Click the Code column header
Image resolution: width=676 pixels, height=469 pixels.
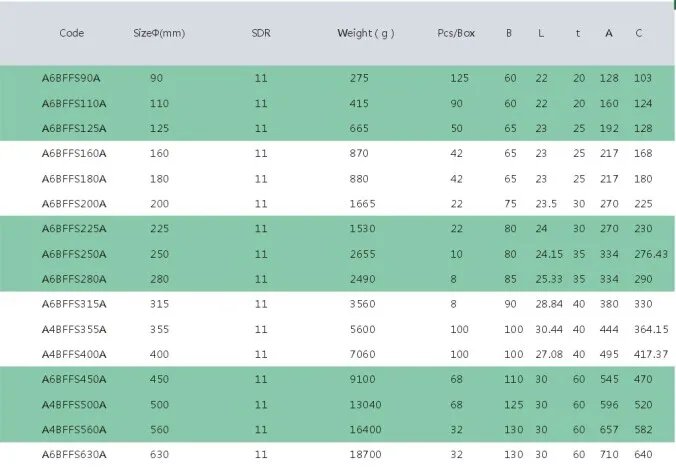tap(72, 33)
